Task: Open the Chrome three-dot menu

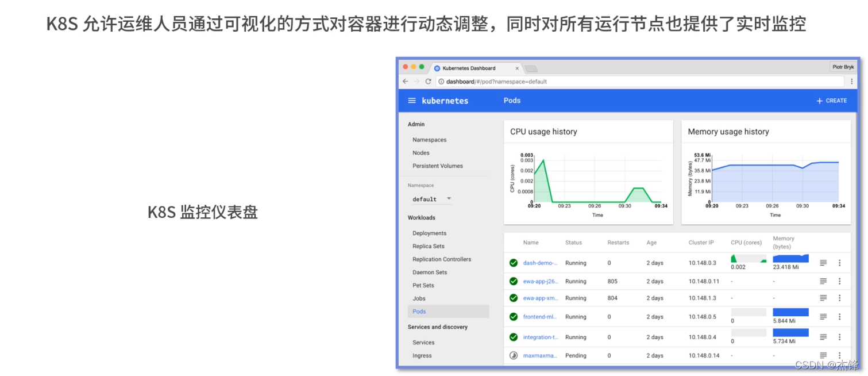Action: (852, 82)
